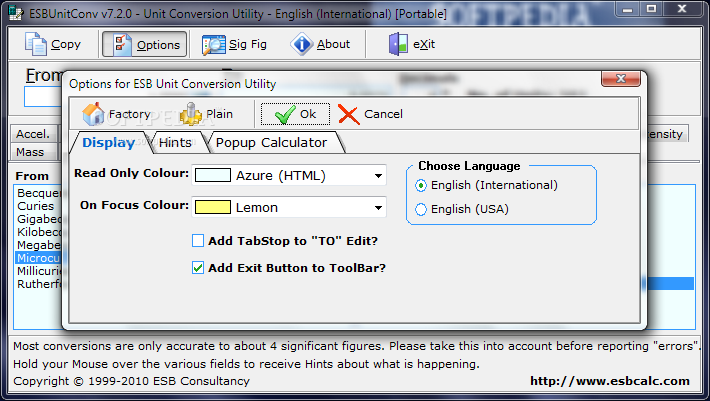Enable Add TabStop to "TO" Edit checkbox
This screenshot has height=401, width=710.
tap(198, 240)
